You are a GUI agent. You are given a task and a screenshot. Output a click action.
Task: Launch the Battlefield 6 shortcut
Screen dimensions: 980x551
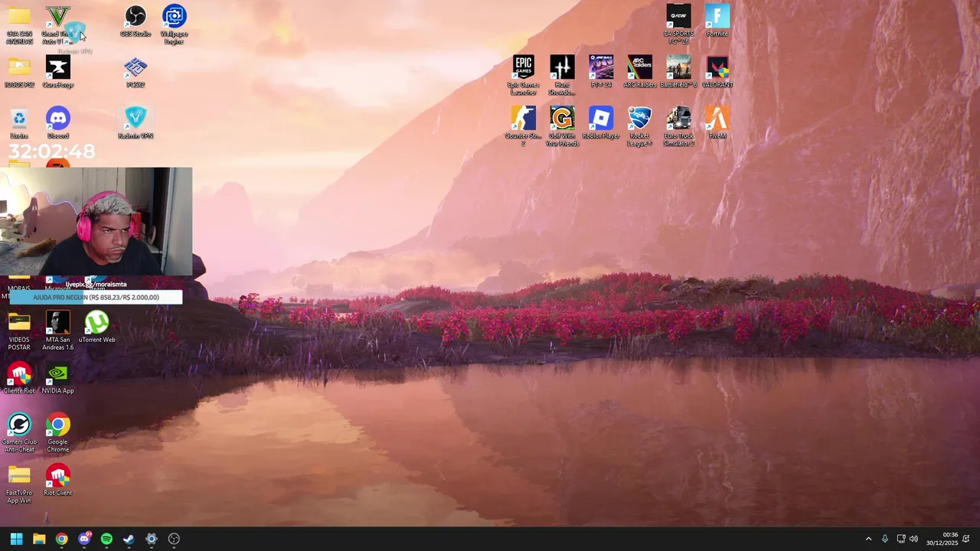678,72
